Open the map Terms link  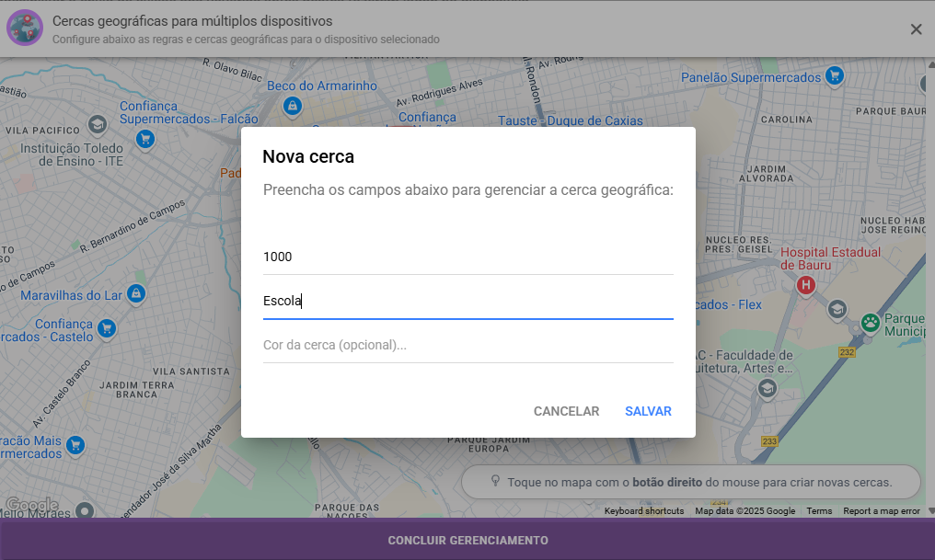coord(819,511)
